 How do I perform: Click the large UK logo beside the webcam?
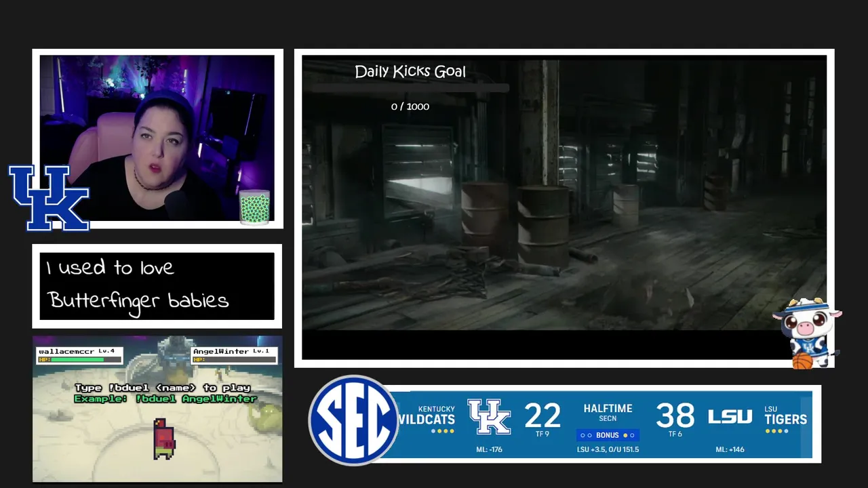pyautogui.click(x=49, y=198)
